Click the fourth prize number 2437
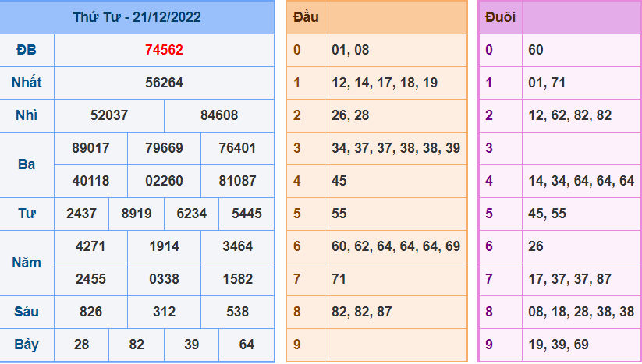 click(x=81, y=214)
